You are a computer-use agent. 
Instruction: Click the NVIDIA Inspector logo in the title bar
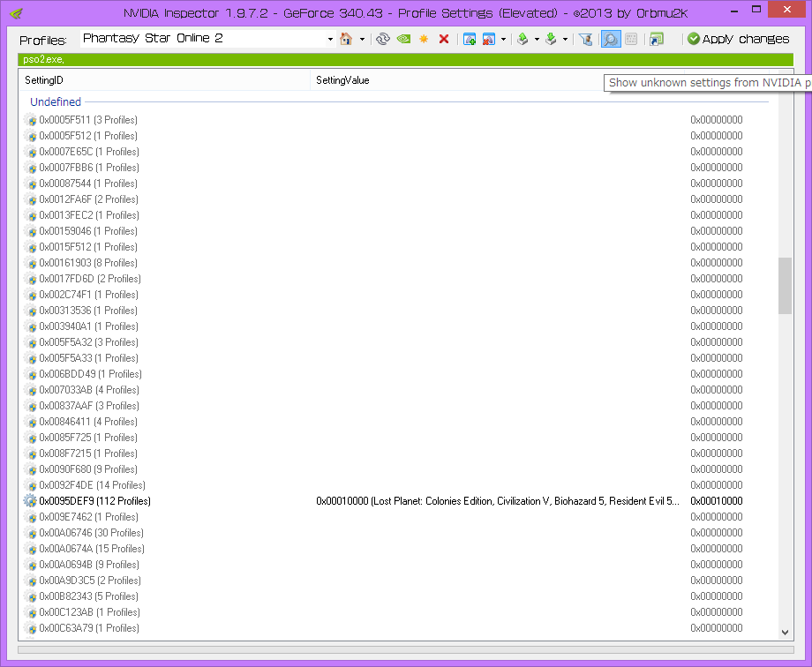pyautogui.click(x=16, y=13)
